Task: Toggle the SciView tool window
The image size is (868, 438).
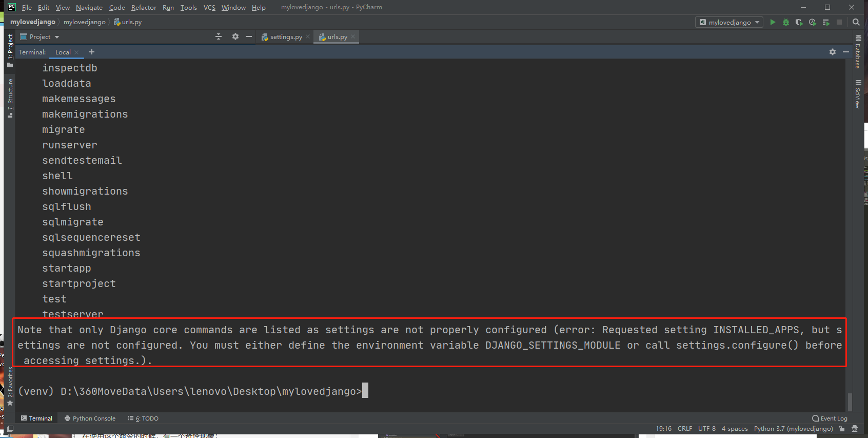Action: (x=858, y=93)
